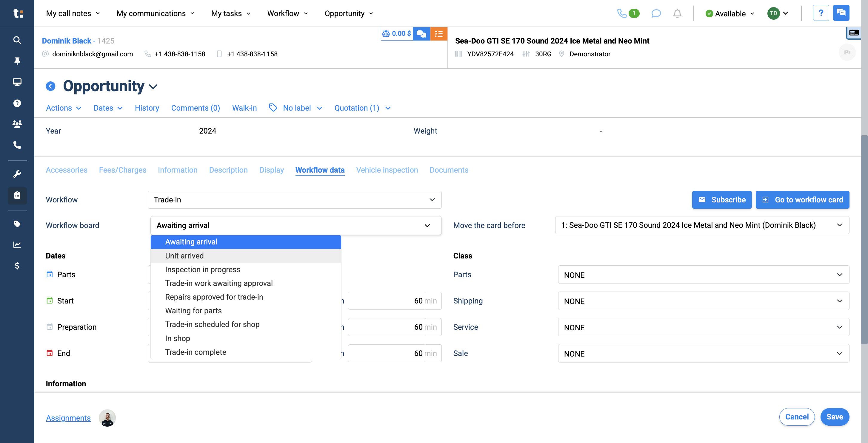Open the tag icon in the sidebar
Viewport: 868px width, 443px height.
17,224
